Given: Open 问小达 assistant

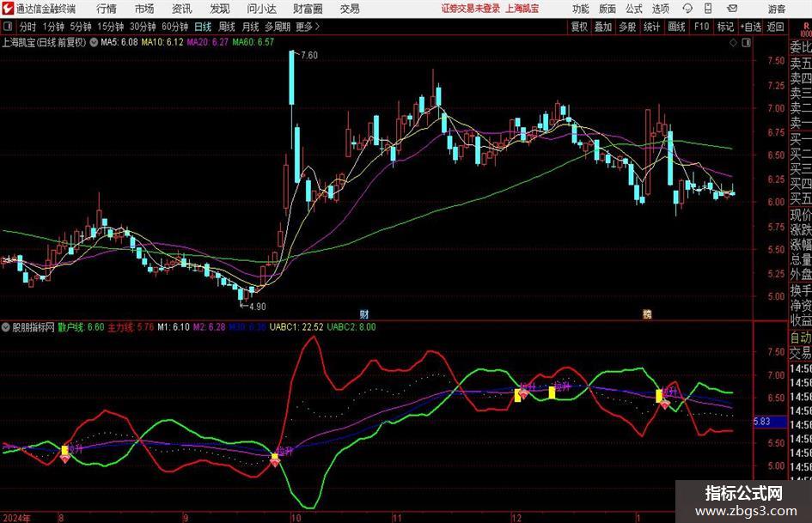Looking at the screenshot, I should 261,9.
